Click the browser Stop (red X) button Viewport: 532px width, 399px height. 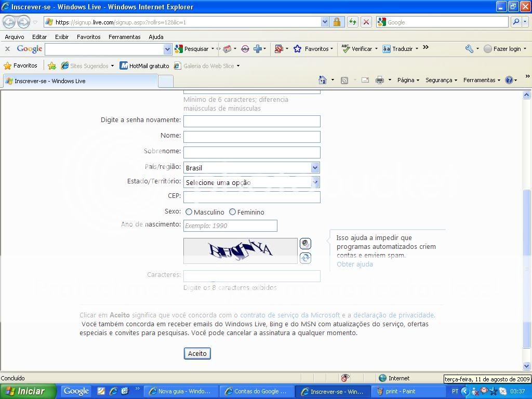366,22
